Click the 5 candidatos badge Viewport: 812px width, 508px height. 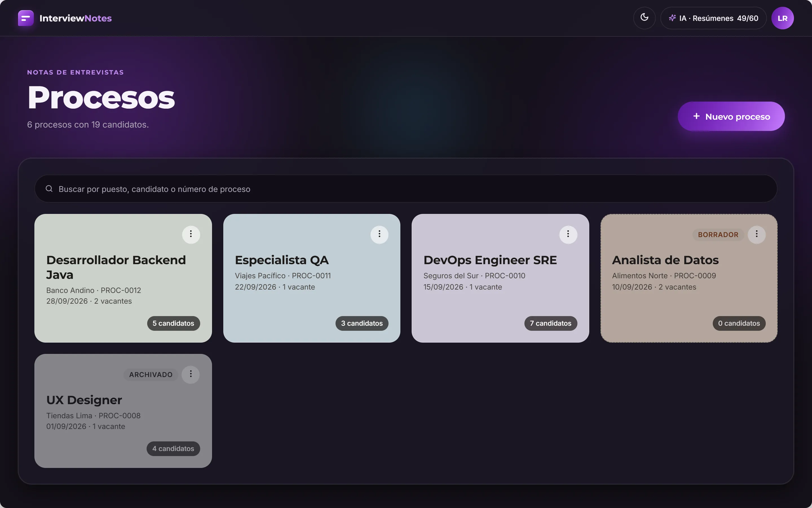(x=173, y=323)
